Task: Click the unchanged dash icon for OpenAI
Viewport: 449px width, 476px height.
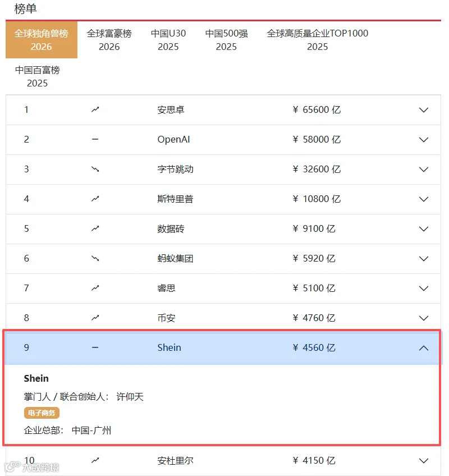Action: coord(95,139)
